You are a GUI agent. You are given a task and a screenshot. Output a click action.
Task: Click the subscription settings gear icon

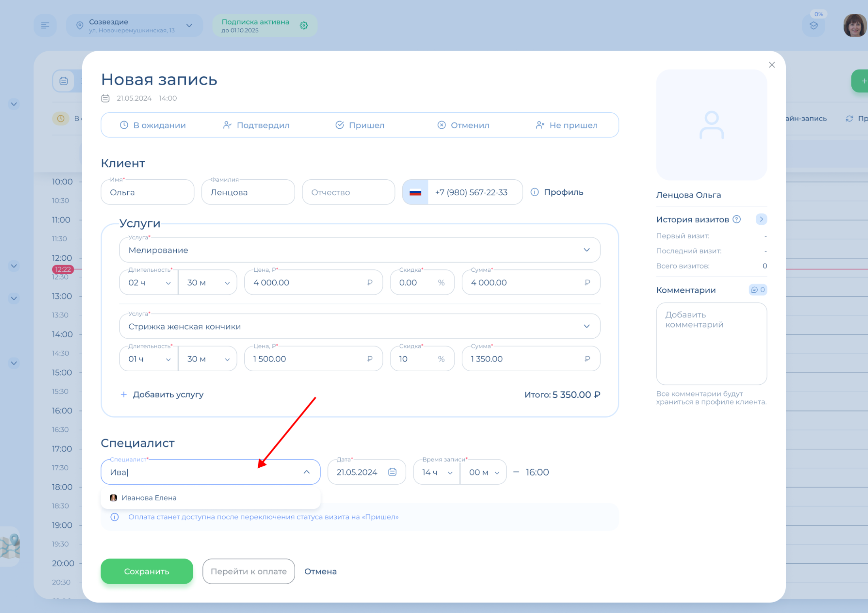(304, 26)
